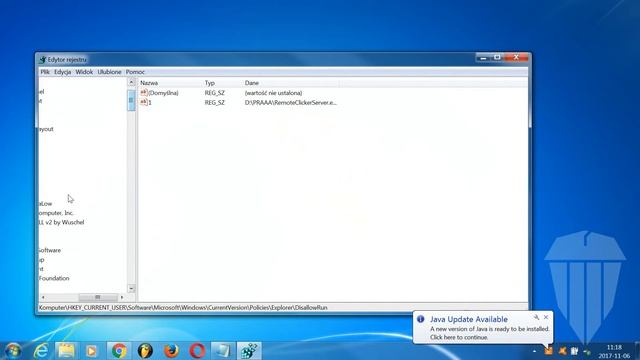
Task: Open the Plik menu
Action: 45,72
